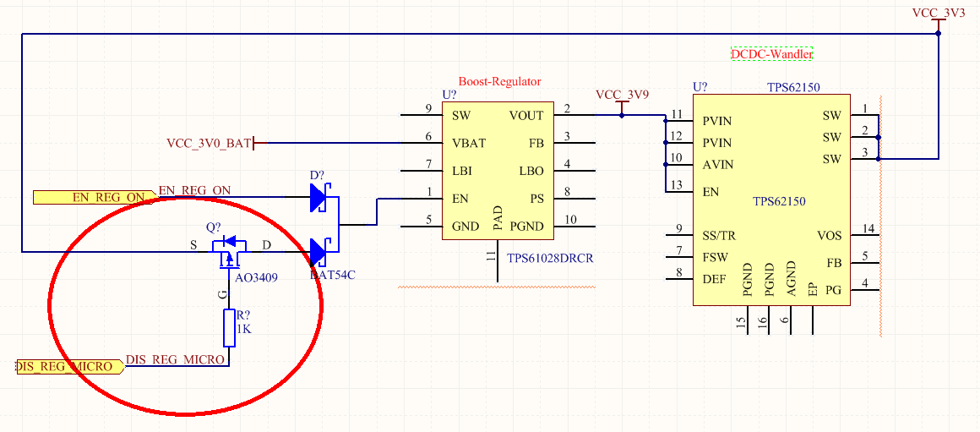Click SW pin 1 on TPS62150
The image size is (980, 432).
(864, 115)
